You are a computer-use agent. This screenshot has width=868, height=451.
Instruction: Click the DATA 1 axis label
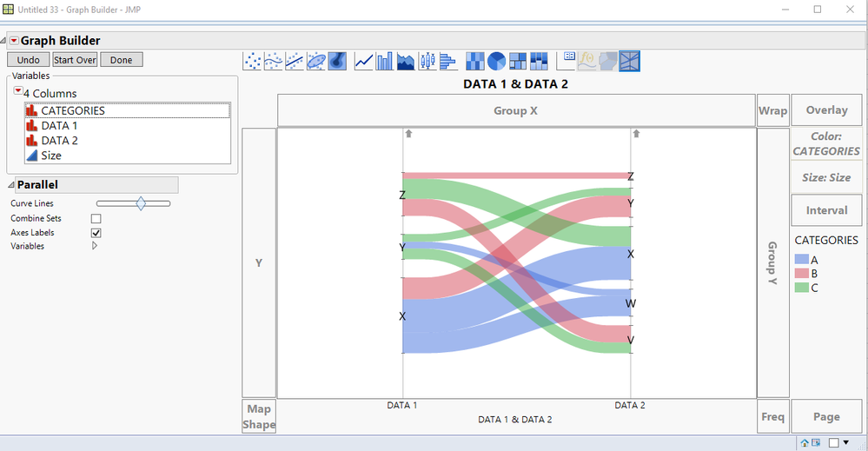click(402, 405)
